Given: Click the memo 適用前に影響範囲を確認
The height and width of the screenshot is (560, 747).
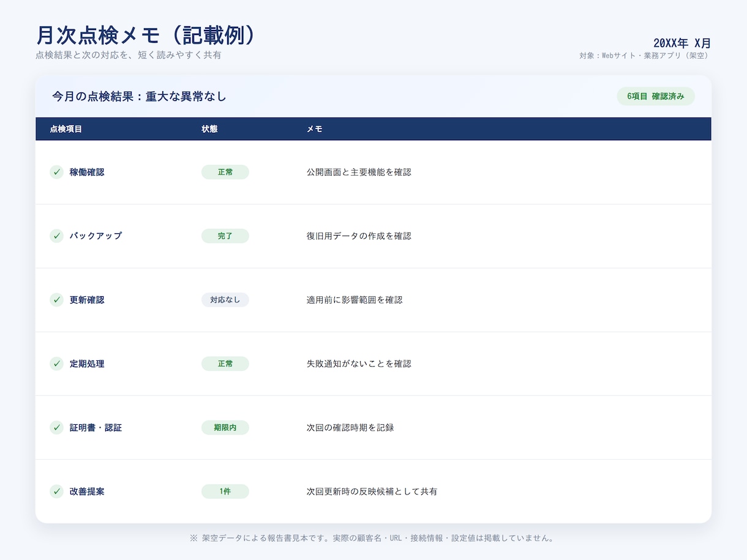Looking at the screenshot, I should [x=355, y=300].
